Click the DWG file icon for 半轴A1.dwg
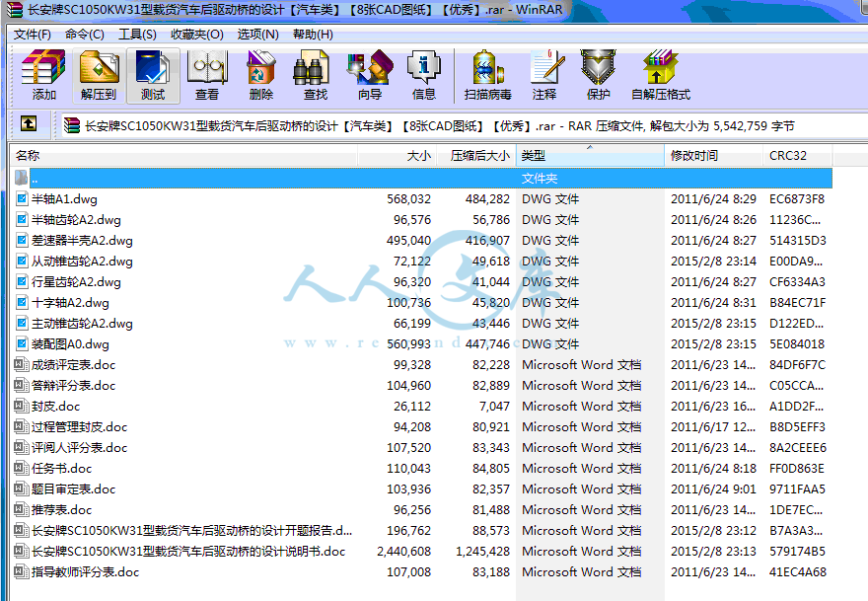The height and width of the screenshot is (601, 868). pyautogui.click(x=22, y=199)
